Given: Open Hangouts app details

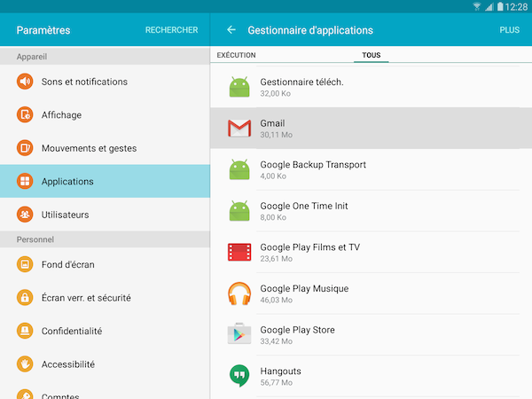Looking at the screenshot, I should coord(372,376).
